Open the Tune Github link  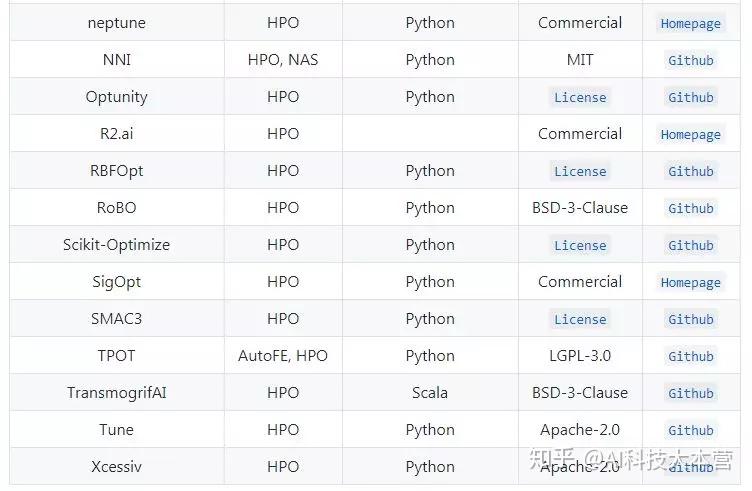[x=690, y=431]
